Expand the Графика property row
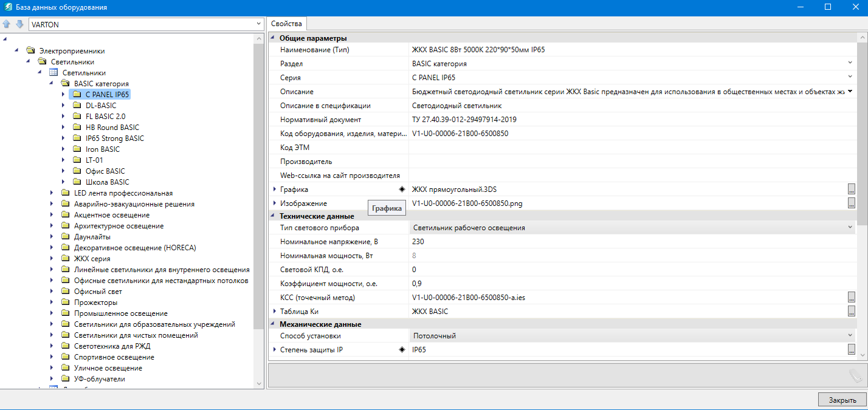Viewport: 868px width, 410px height. [x=275, y=190]
